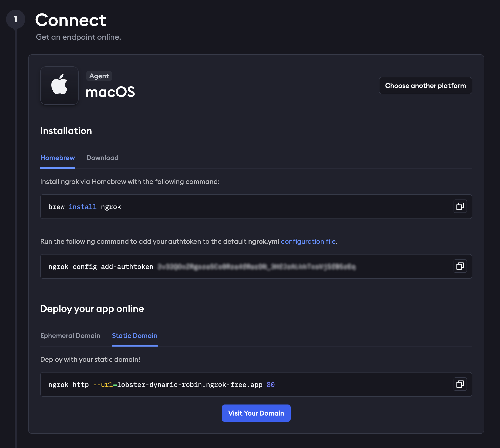
Task: Click the Deploy your app online heading
Action: click(92, 309)
